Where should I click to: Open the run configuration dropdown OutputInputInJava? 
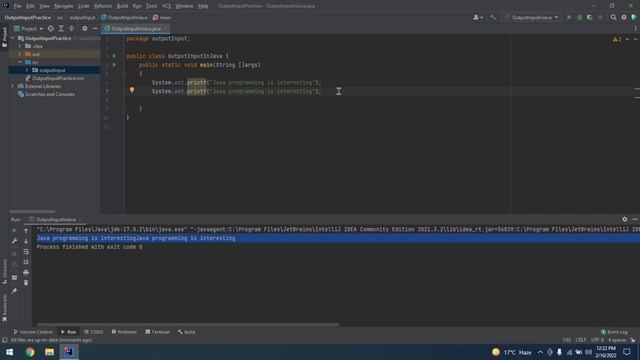531,18
